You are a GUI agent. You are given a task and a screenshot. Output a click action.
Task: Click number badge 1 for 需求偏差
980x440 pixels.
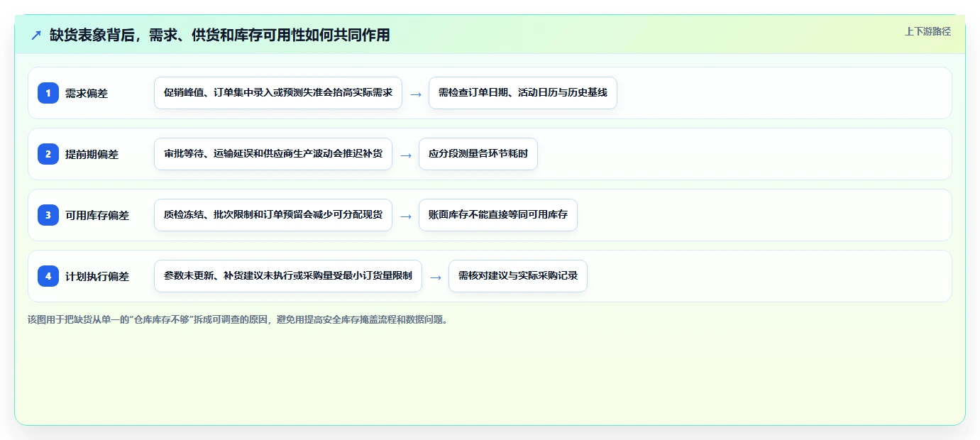pyautogui.click(x=48, y=93)
